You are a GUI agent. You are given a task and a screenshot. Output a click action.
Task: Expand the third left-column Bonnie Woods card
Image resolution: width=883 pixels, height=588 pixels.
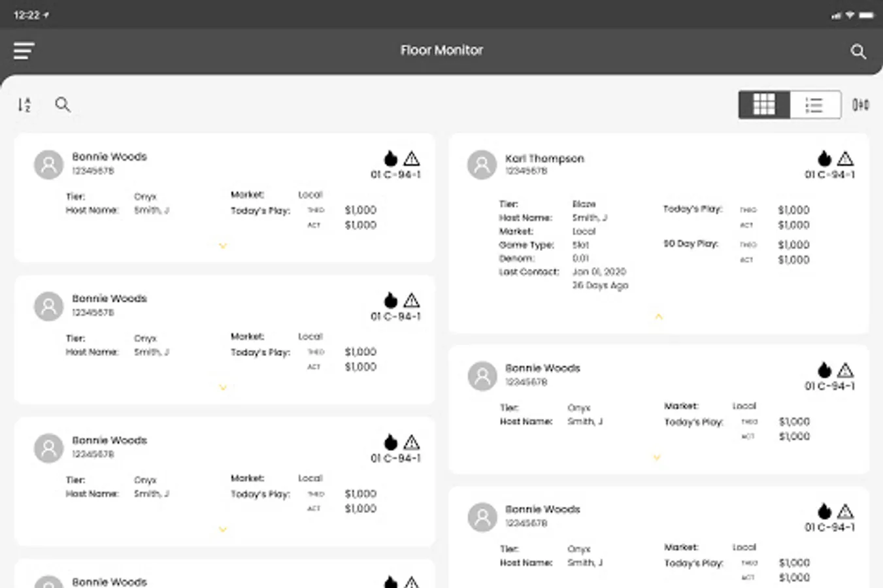tap(223, 530)
